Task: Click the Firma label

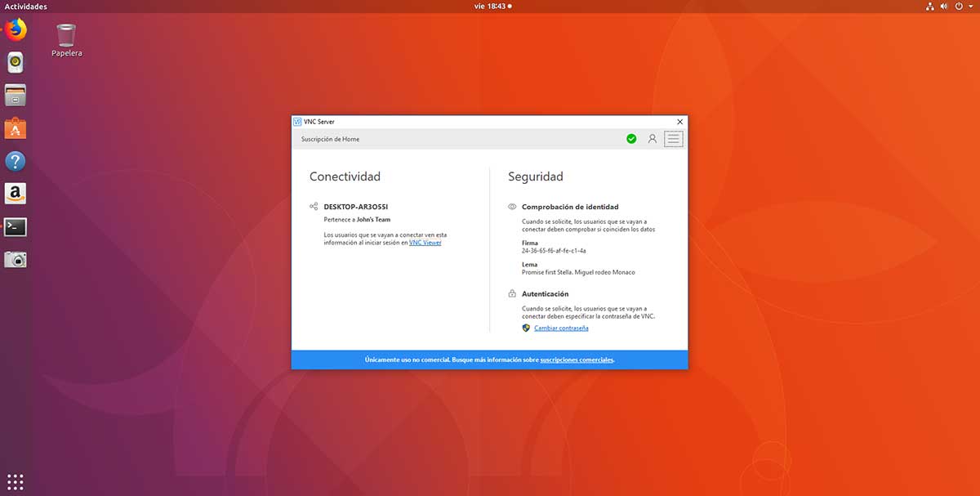Action: click(x=530, y=243)
